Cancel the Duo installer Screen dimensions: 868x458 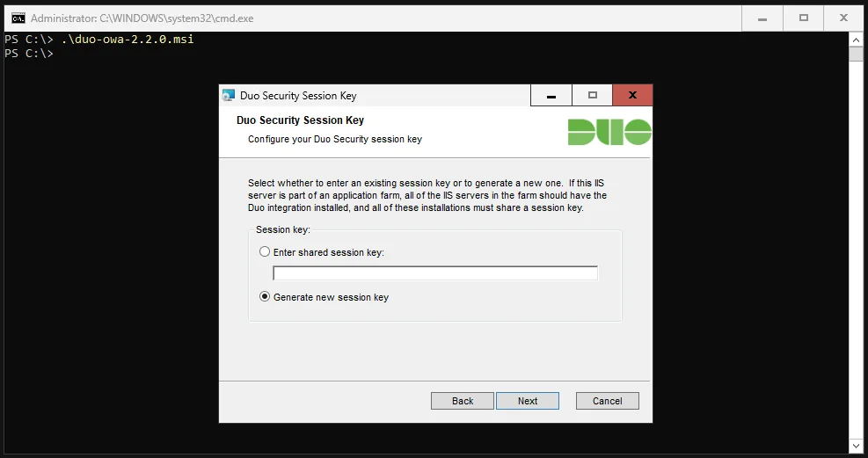pos(608,401)
